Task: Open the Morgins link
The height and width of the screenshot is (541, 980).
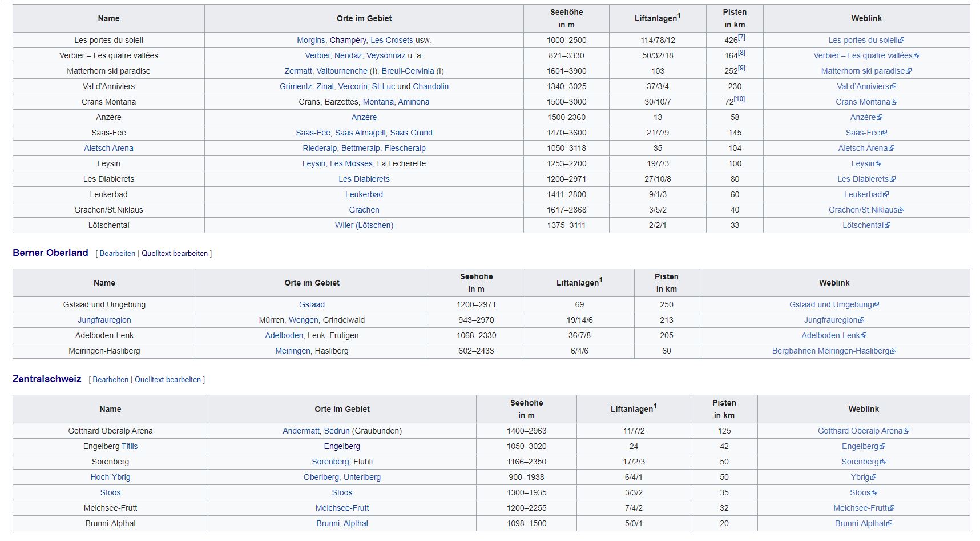Action: tap(311, 40)
